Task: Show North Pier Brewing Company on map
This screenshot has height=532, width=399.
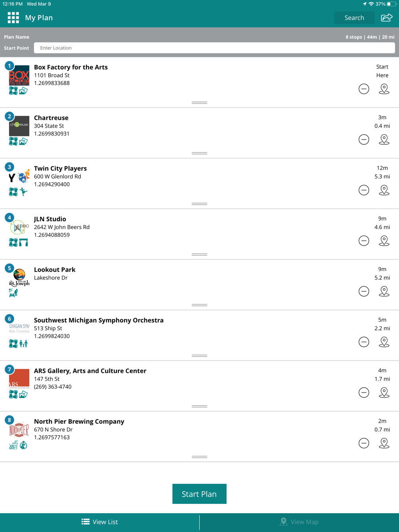Action: 384,443
